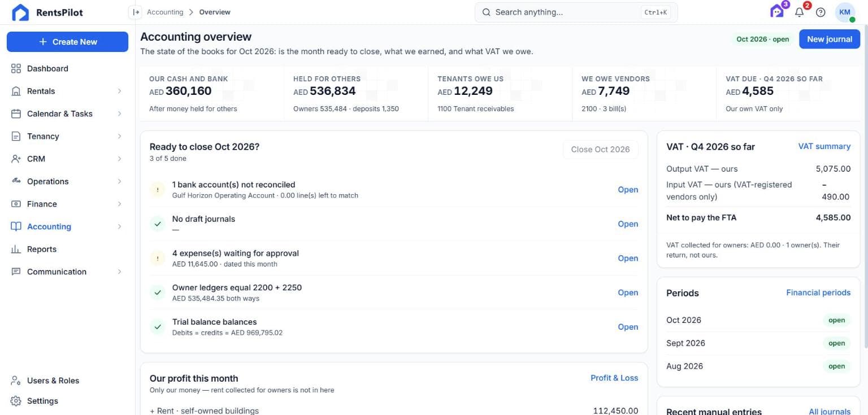This screenshot has height=415, width=868.
Task: Open the notifications bell
Action: (799, 12)
